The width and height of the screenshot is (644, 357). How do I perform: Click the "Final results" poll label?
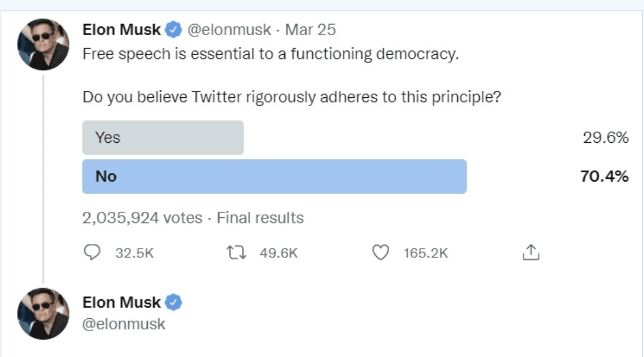260,218
